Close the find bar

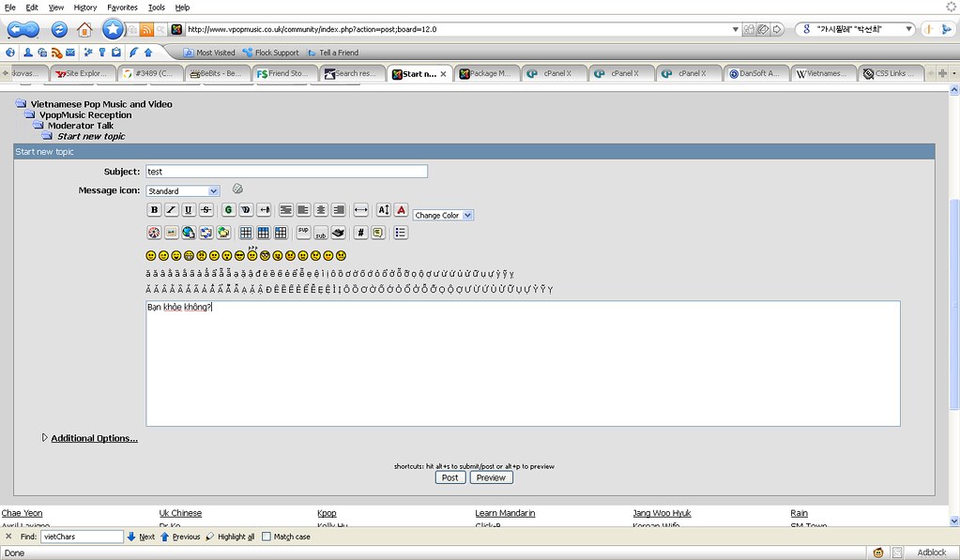click(x=8, y=537)
